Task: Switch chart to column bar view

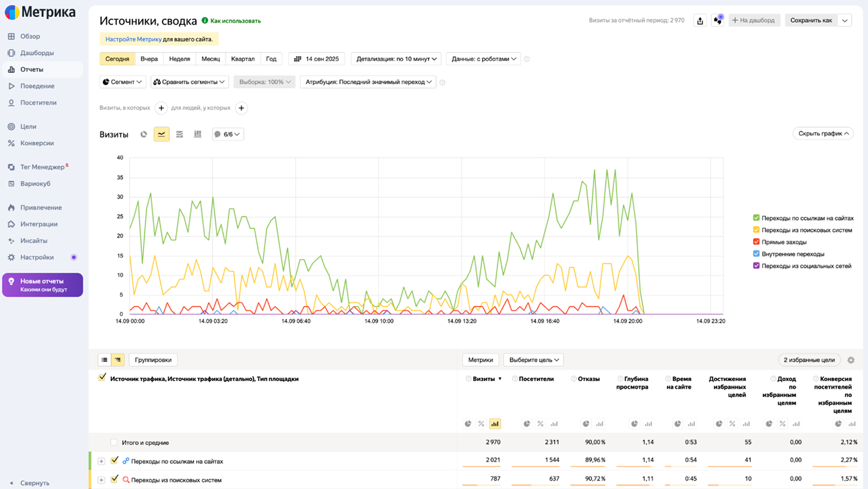Action: (198, 134)
